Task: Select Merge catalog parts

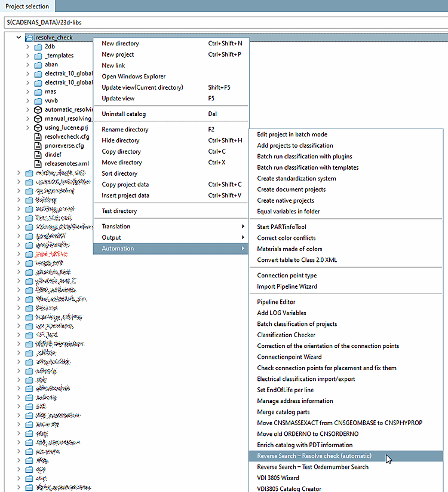Action: click(346, 412)
